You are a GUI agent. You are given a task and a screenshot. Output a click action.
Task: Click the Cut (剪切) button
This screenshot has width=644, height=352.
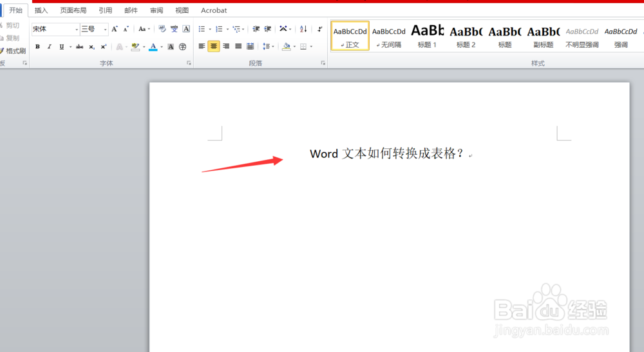10,25
